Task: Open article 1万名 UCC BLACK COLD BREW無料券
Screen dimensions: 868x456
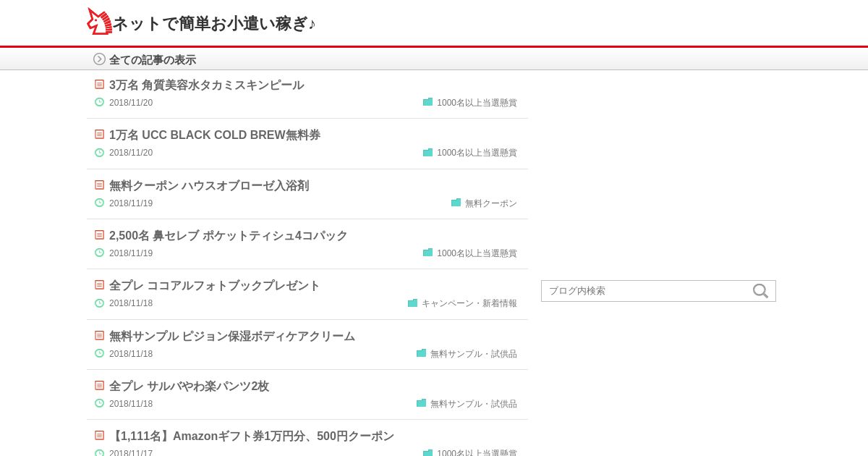Action: [214, 135]
